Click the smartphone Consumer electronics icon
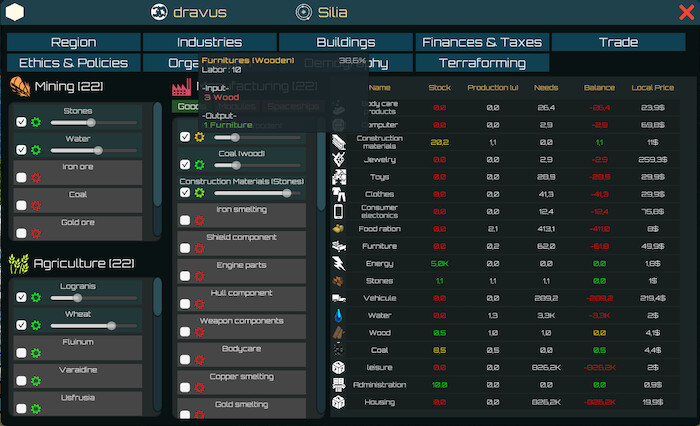 pos(339,211)
